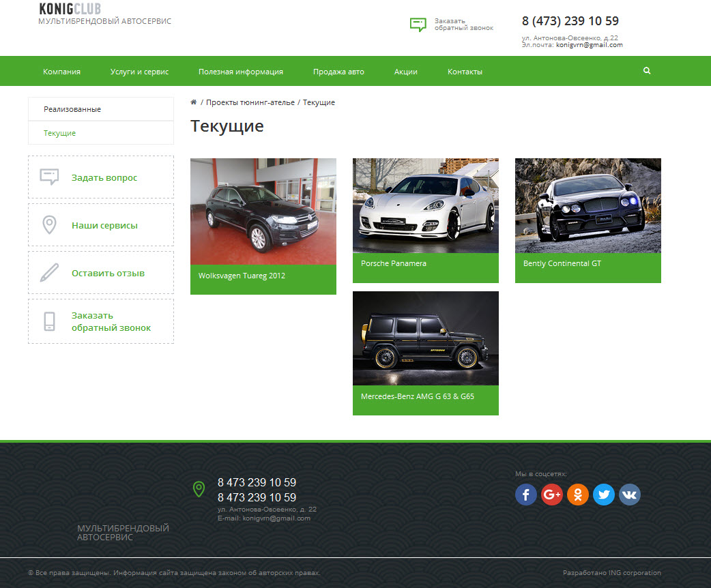Go to Продажа авто

click(x=338, y=72)
